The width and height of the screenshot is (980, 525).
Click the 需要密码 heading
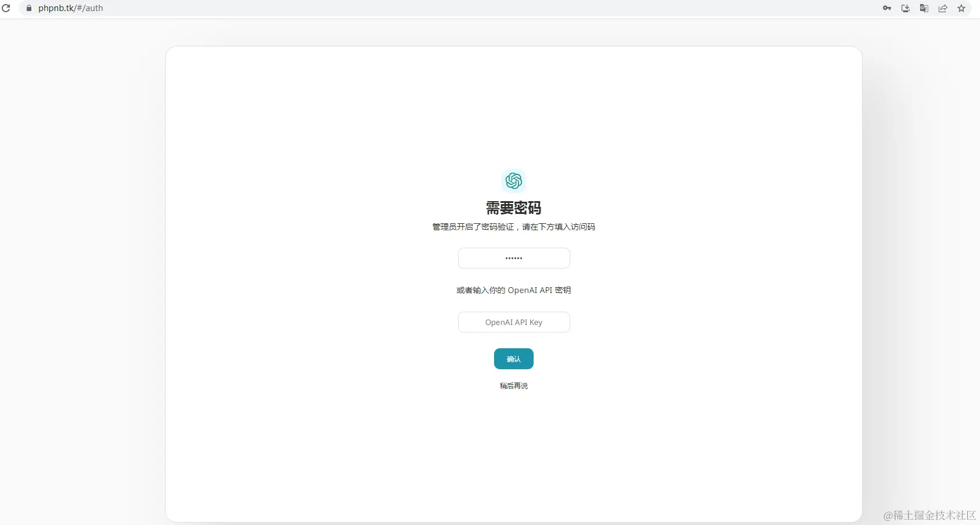(514, 208)
